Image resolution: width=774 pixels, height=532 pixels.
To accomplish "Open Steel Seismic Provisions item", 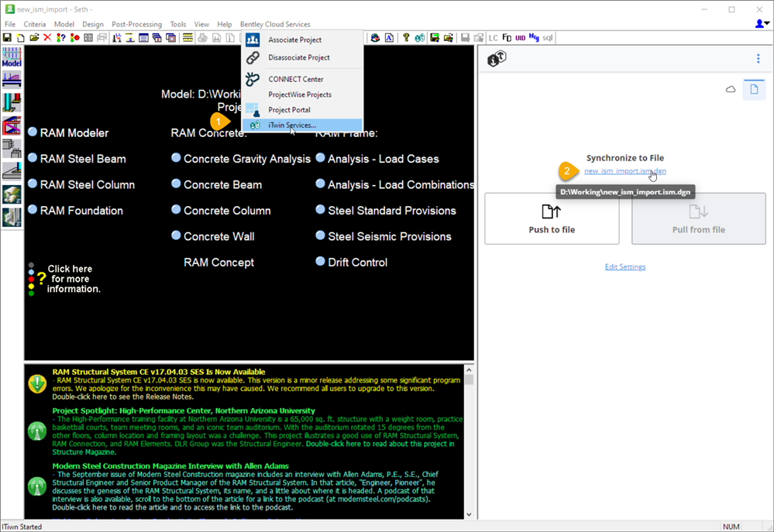I will [390, 237].
